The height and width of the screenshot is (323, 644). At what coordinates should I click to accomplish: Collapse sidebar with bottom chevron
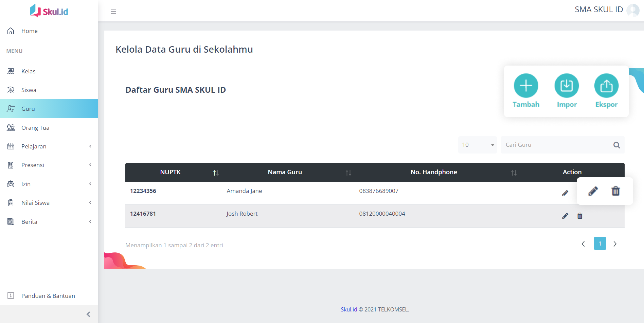pos(88,314)
